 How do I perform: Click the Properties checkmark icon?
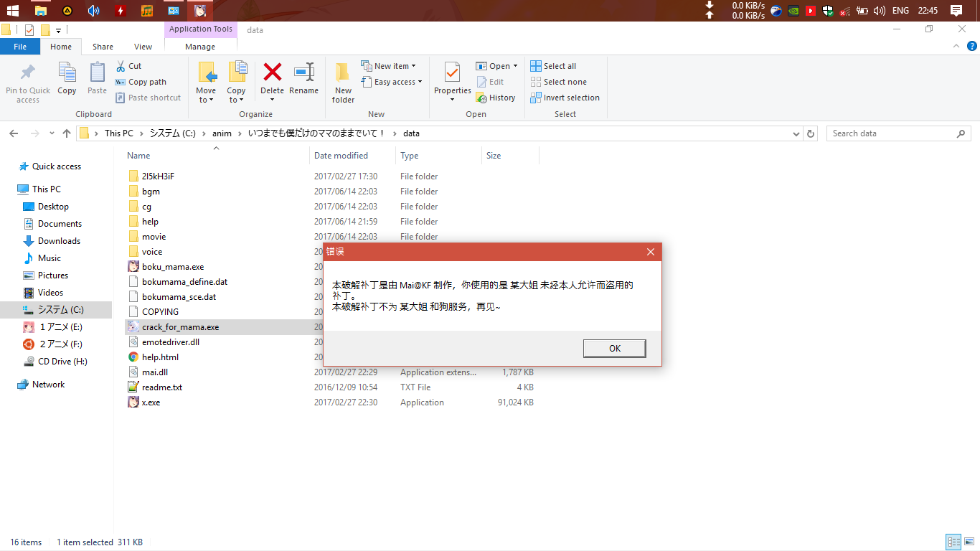point(452,72)
